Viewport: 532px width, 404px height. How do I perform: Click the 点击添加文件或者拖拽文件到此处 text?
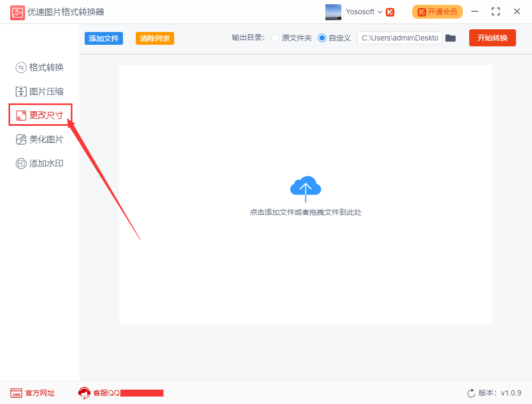[x=306, y=213]
